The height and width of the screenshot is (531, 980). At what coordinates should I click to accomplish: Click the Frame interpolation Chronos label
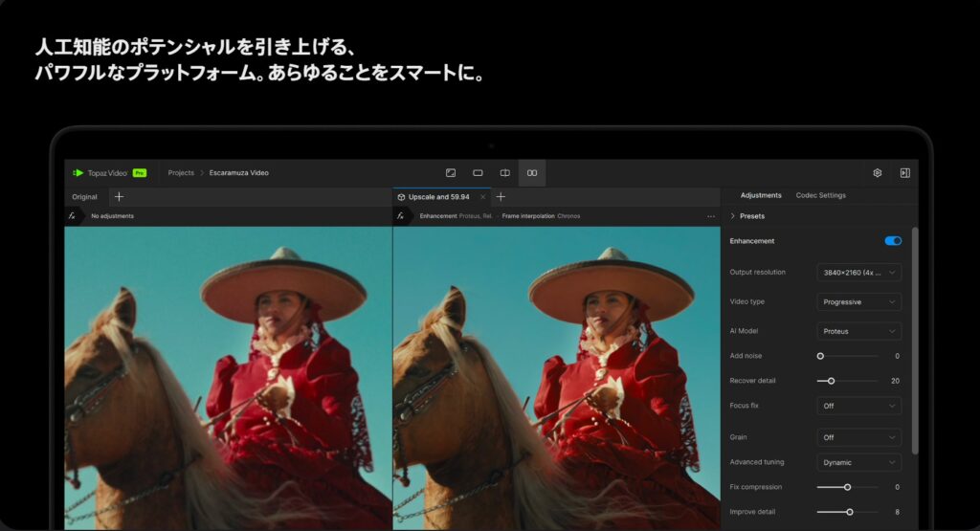(541, 216)
